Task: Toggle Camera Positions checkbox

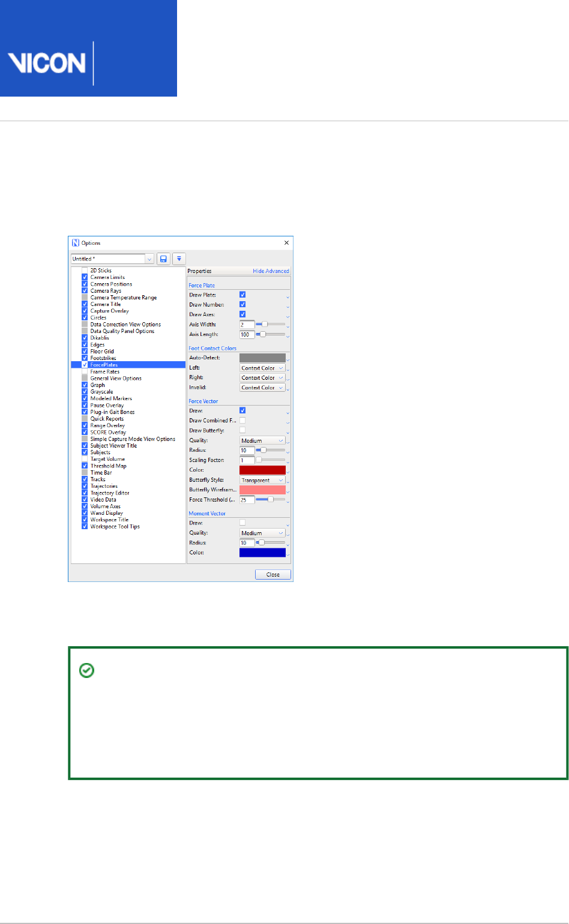Action: click(85, 284)
